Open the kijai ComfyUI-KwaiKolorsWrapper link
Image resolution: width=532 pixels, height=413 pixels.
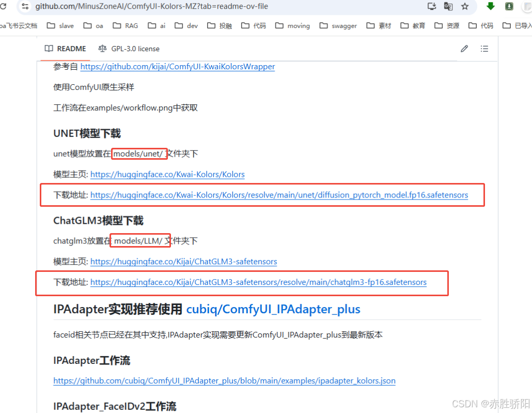[178, 67]
